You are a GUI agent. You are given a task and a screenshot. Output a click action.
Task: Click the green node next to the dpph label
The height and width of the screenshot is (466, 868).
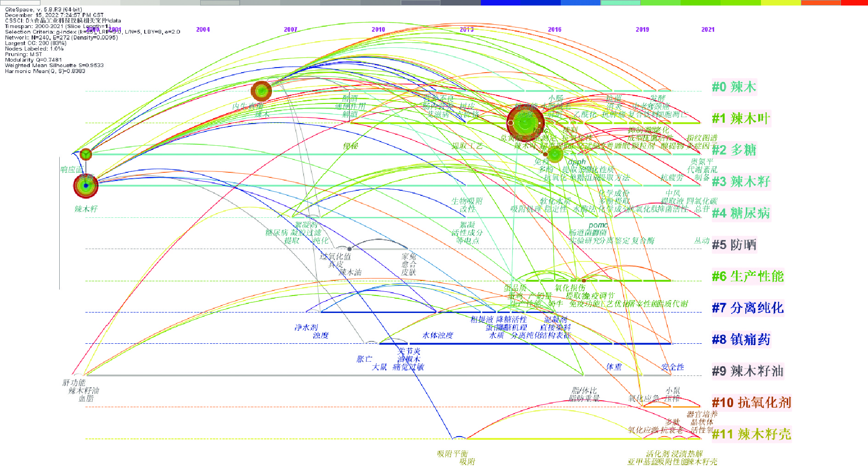coord(555,154)
